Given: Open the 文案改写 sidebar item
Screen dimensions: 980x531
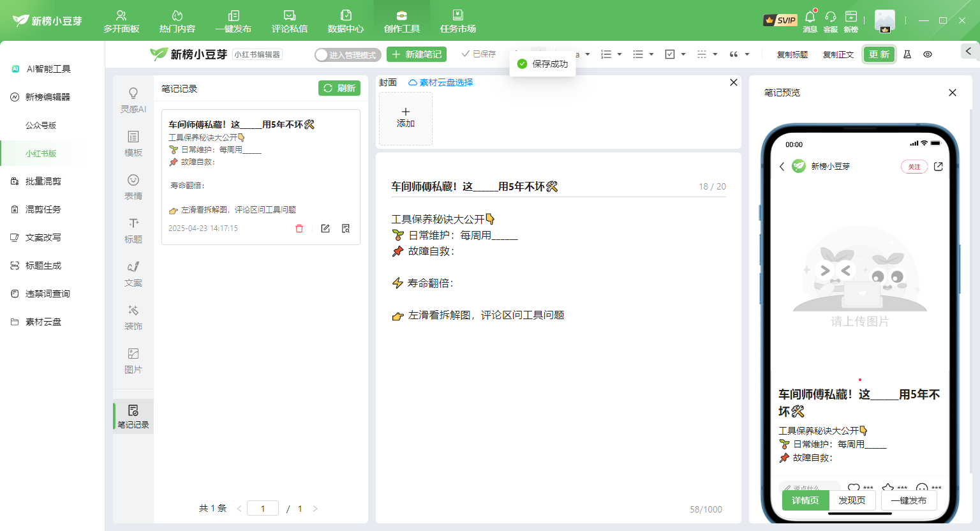Looking at the screenshot, I should 43,237.
